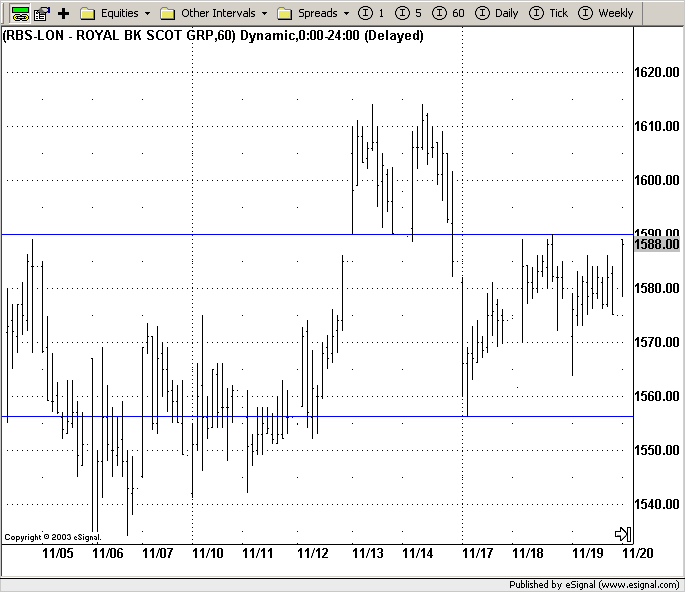Image resolution: width=685 pixels, height=592 pixels.
Task: Open the Spreads menu label
Action: click(x=318, y=14)
